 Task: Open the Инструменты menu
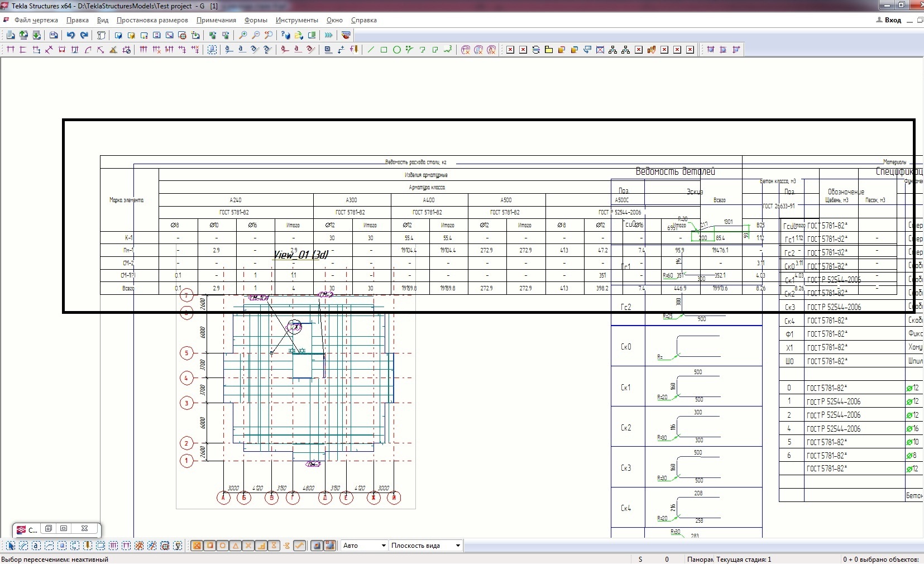coord(296,20)
